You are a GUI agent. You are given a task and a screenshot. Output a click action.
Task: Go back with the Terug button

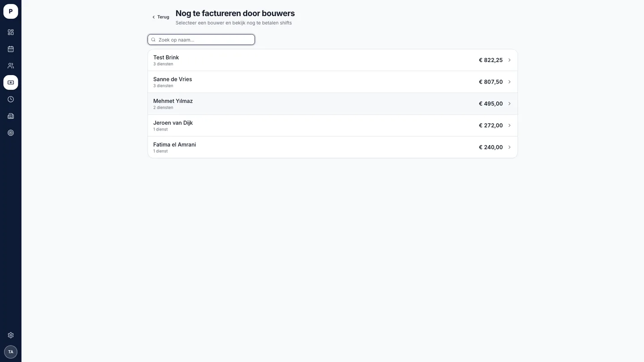point(160,17)
